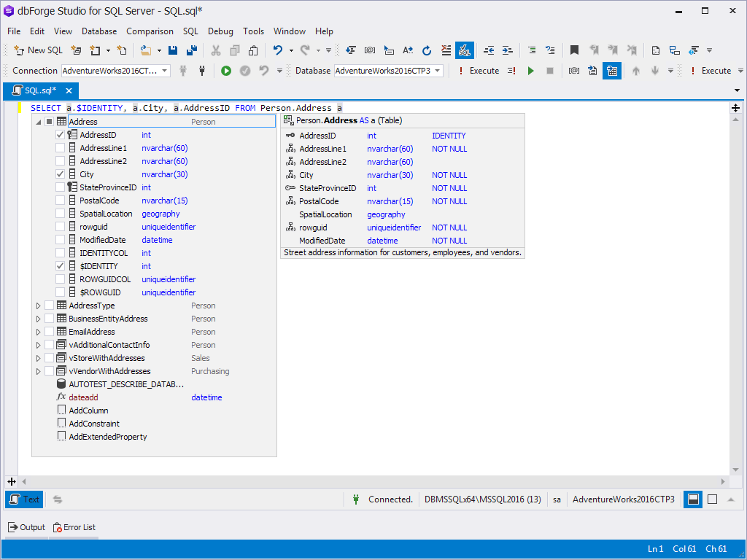747x560 pixels.
Task: Click the Connected status in the status bar
Action: tap(390, 499)
